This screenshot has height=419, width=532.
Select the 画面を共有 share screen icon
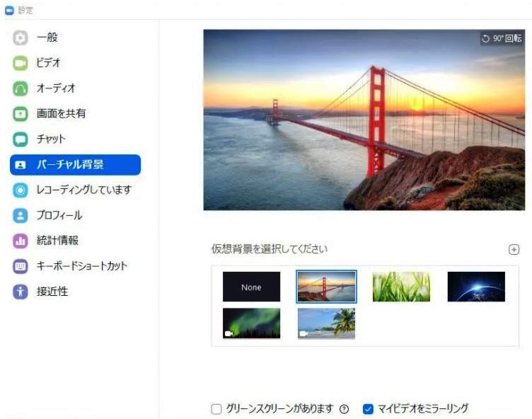point(21,114)
